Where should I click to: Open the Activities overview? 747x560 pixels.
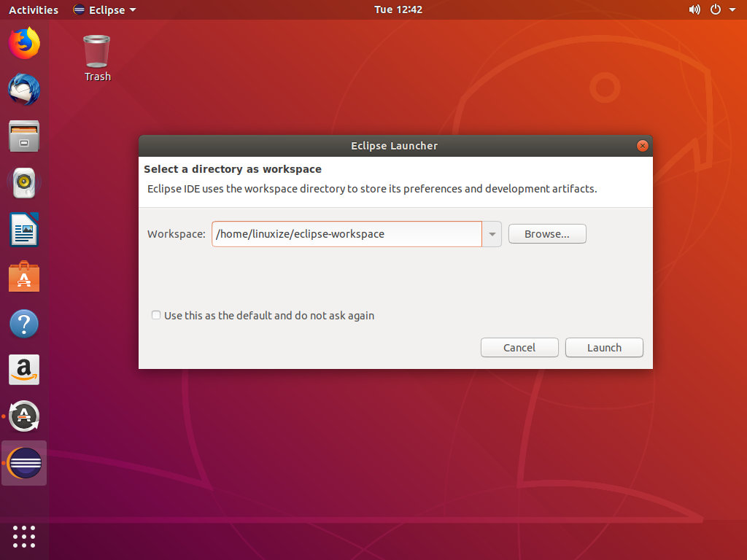[34, 9]
